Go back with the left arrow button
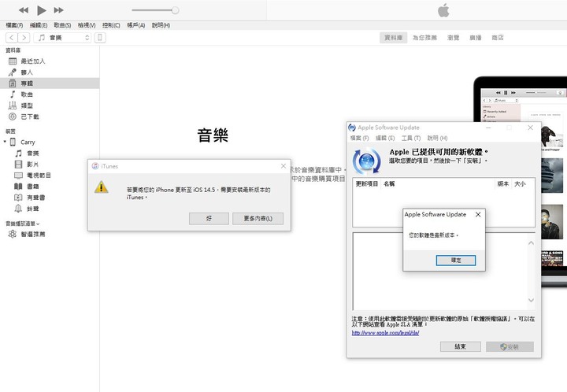Viewport: 567px width, 392px height. [12, 38]
